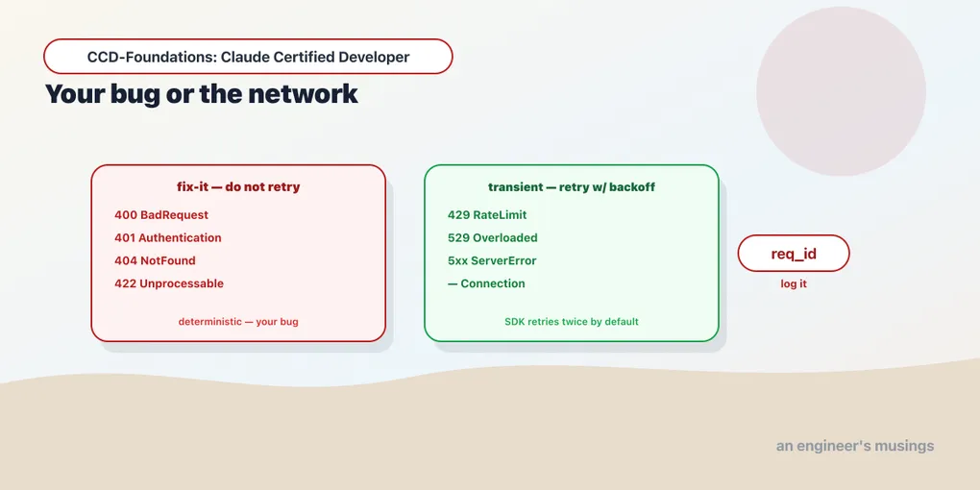
Task: Click 'deterministic — your bug' caption
Action: (238, 322)
